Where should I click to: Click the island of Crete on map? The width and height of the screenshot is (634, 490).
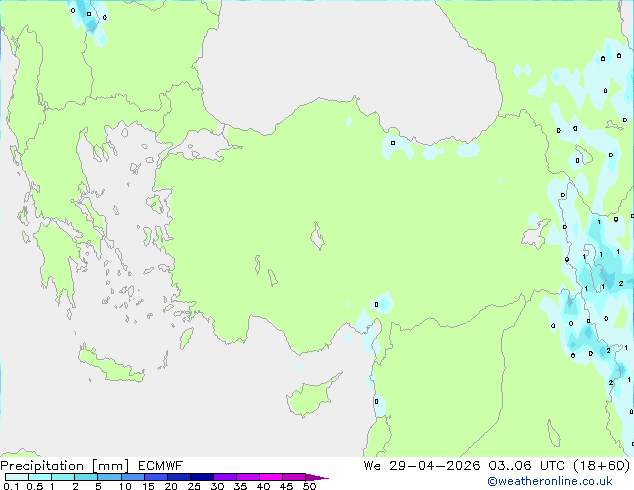pos(111,365)
